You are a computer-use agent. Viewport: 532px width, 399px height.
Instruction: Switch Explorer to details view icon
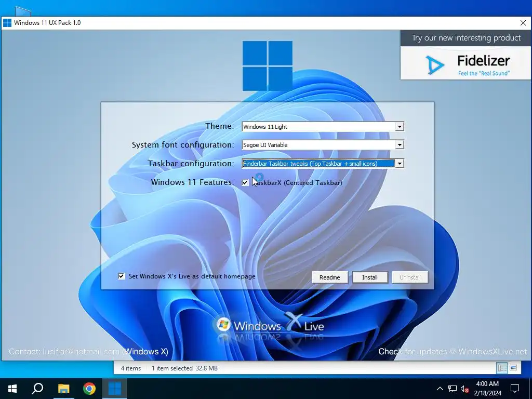tap(502, 368)
